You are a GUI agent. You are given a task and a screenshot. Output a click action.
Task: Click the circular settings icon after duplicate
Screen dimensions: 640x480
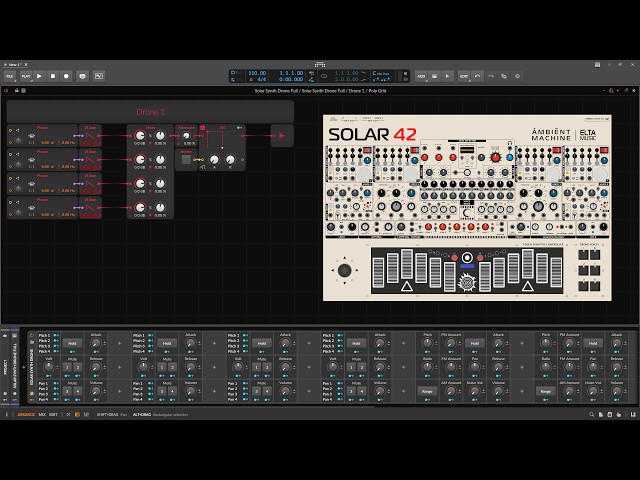coord(518,76)
